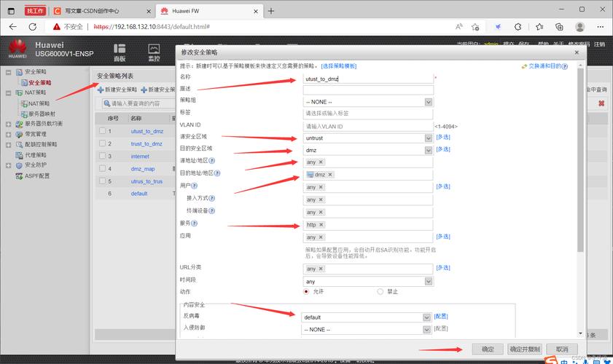Select ASPF配置 text in the sidebar
This screenshot has height=364, width=613.
[x=37, y=176]
